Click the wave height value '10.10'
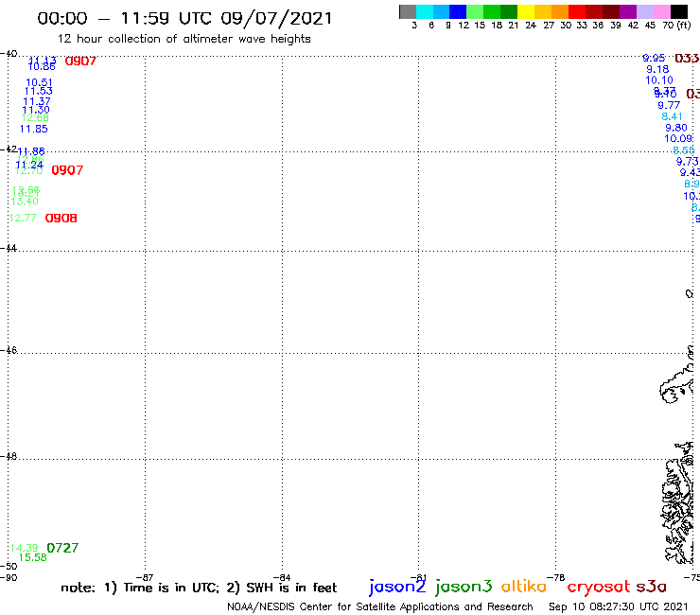Screen dimensions: 700x615 659,80
